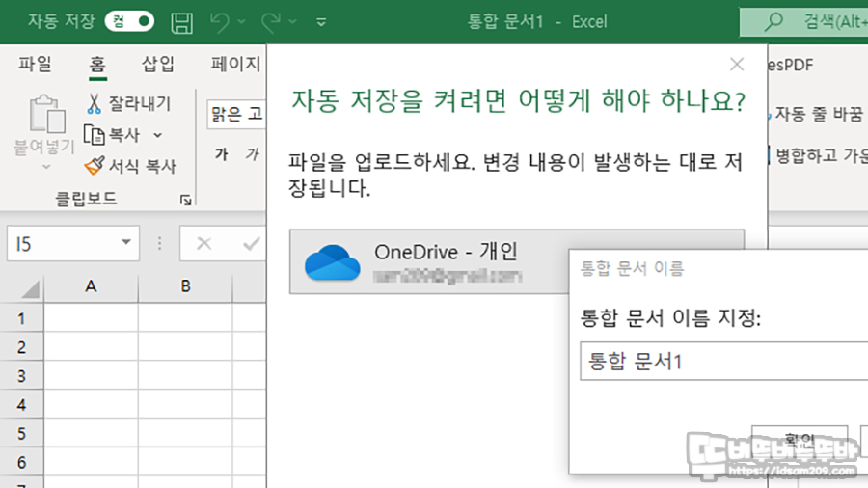Click the Redo arrow icon
868x488 pixels.
(x=271, y=23)
